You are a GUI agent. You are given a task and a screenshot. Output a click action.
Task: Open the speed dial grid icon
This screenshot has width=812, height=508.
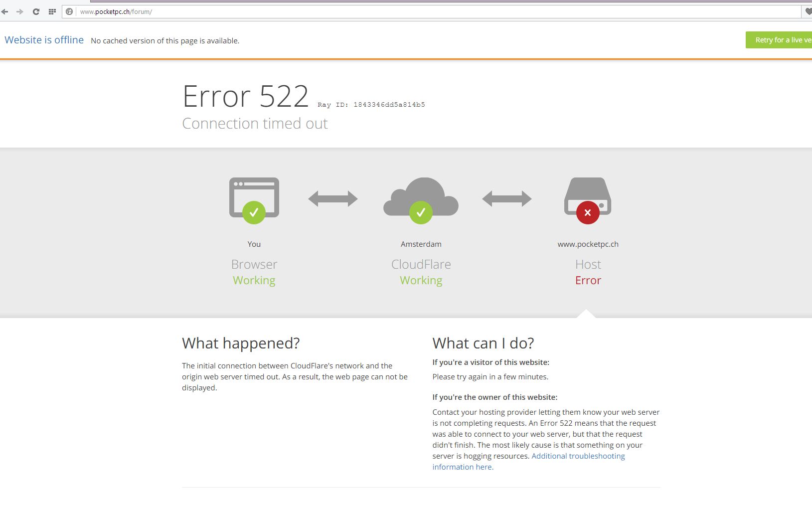pos(52,11)
